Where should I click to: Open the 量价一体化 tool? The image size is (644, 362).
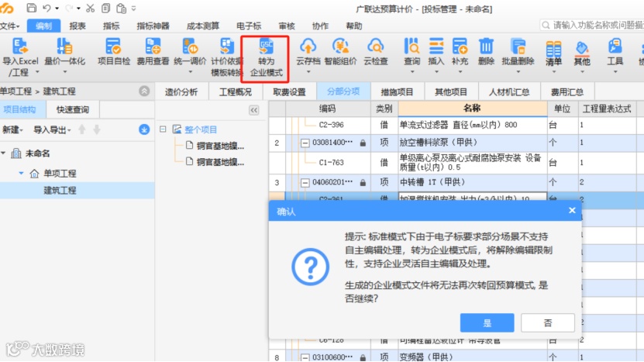(64, 56)
